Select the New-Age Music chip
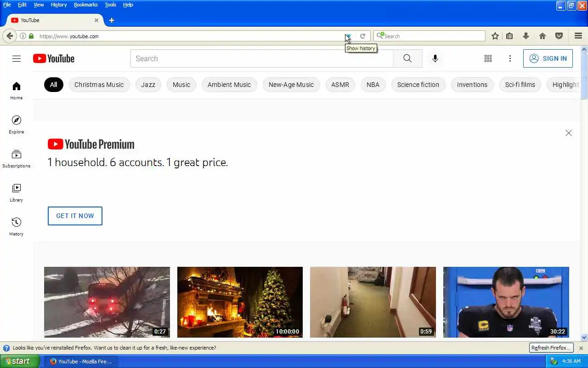This screenshot has height=368, width=588. 291,85
